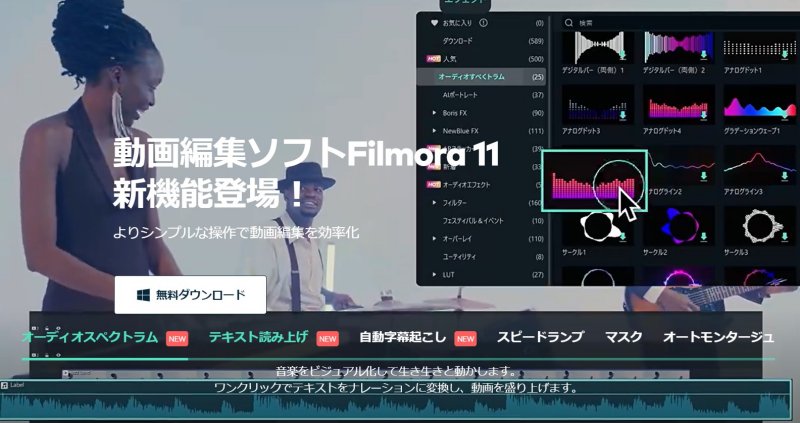Screen dimensions: 800x423
Task: Click download arrow on サークル2 thumbnail
Action: (x=704, y=237)
